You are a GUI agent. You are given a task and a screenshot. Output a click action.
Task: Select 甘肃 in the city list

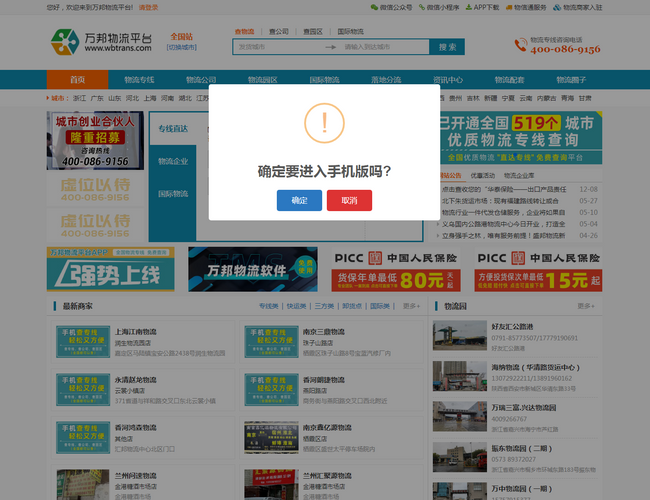585,98
